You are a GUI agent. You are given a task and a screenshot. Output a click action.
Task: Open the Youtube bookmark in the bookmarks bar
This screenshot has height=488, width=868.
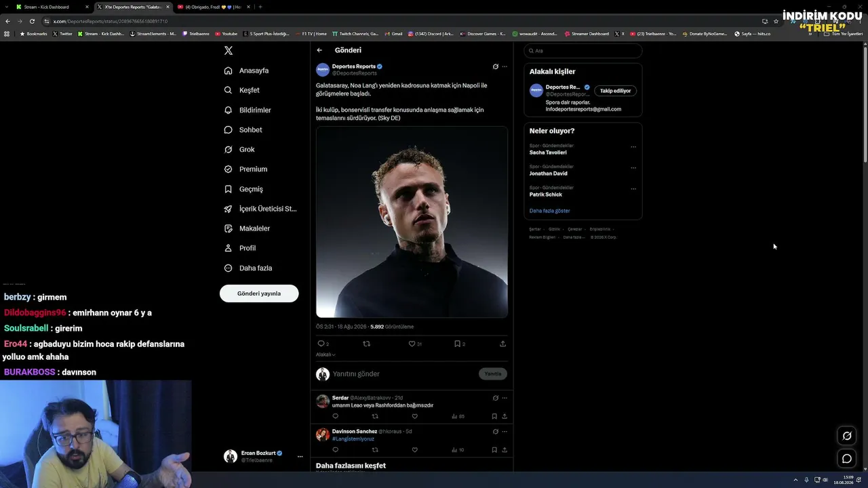226,34
